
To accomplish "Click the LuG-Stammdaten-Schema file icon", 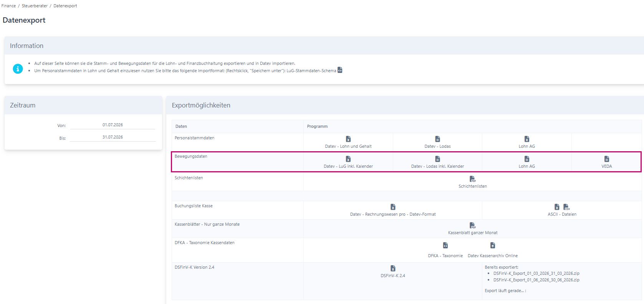I will [340, 70].
